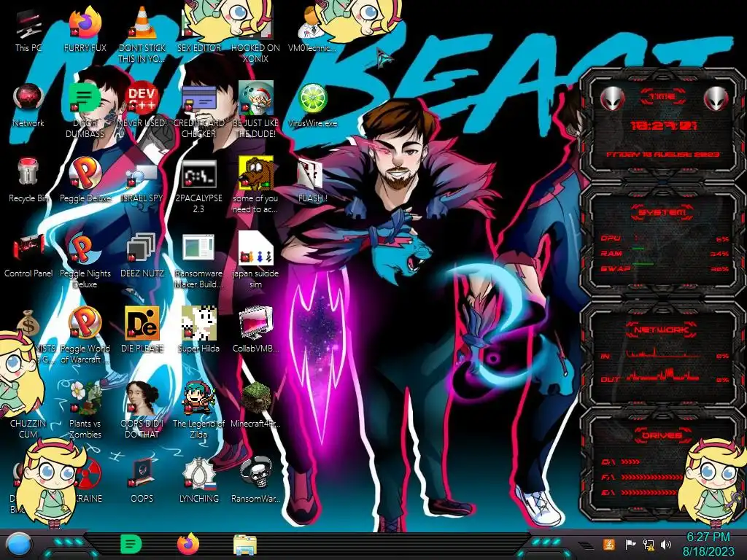Screen dimensions: 747x560
Task: Click the DRIVES widget header
Action: (662, 435)
